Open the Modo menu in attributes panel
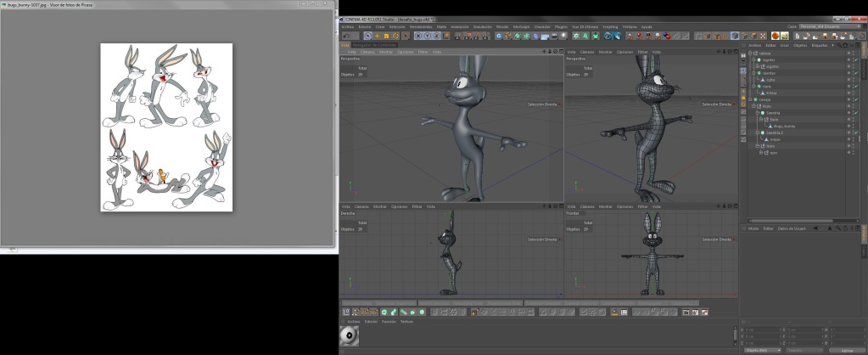868x355 pixels. tap(753, 228)
